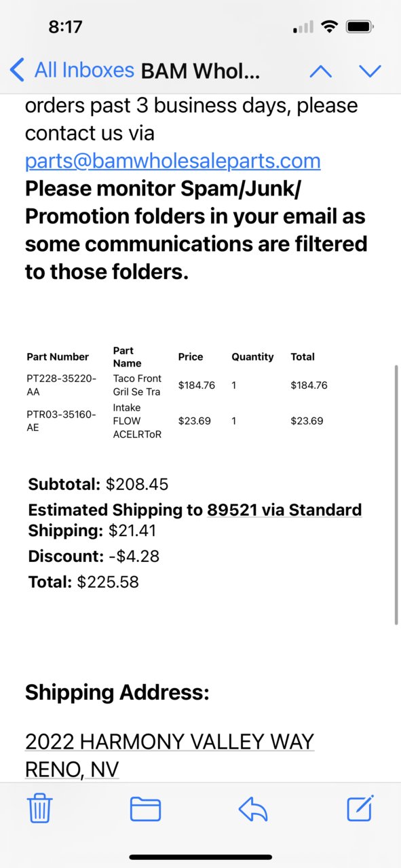Tap the 8:17 clock in status bar
This screenshot has width=401, height=868.
(65, 27)
